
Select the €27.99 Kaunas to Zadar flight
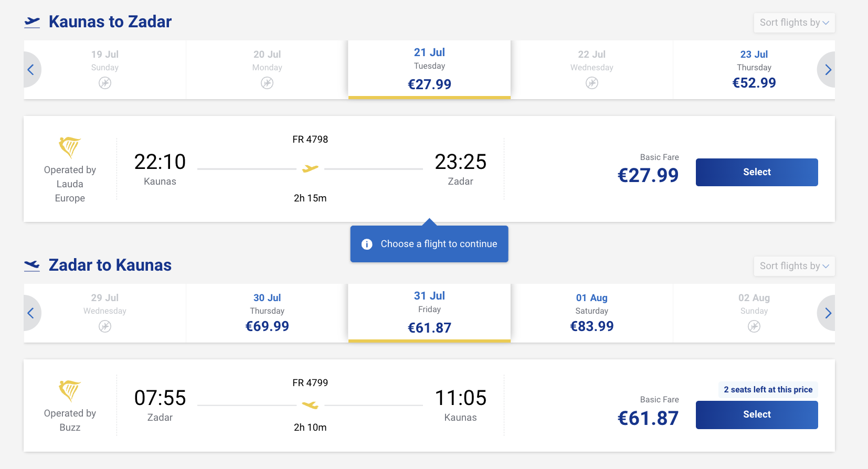pyautogui.click(x=756, y=172)
